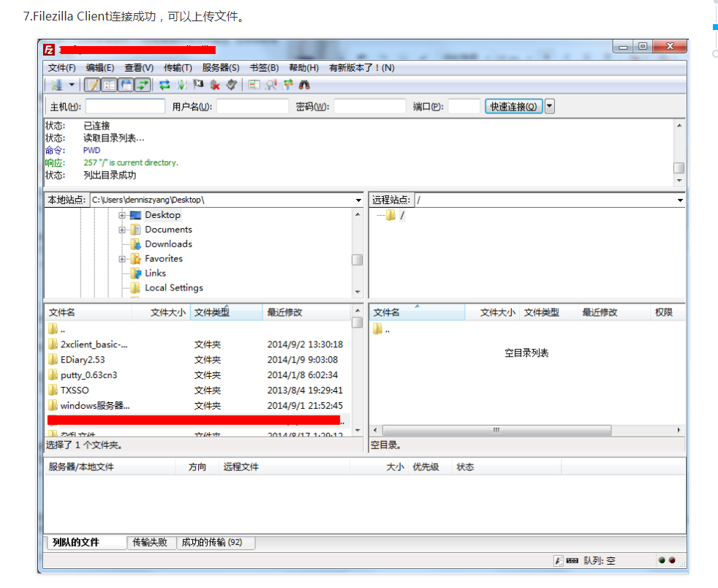Switch to the 传输失败 tab
This screenshot has width=718, height=588.
(150, 542)
